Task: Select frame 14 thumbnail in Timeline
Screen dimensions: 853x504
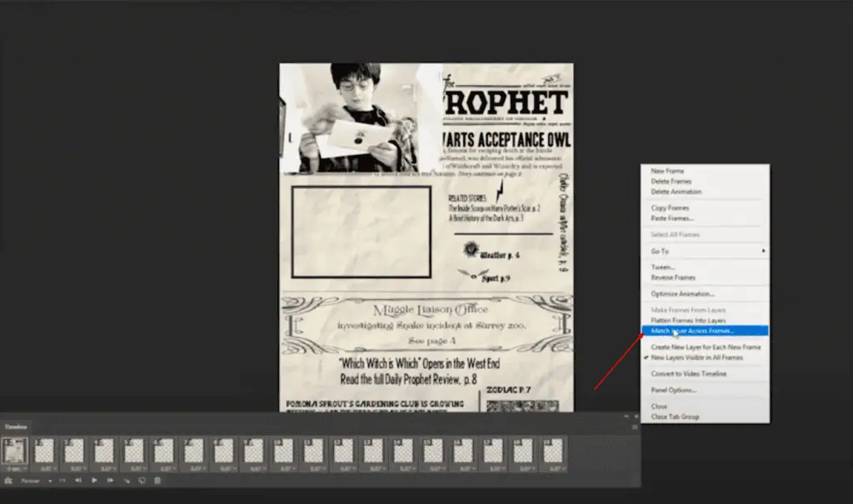Action: (404, 451)
